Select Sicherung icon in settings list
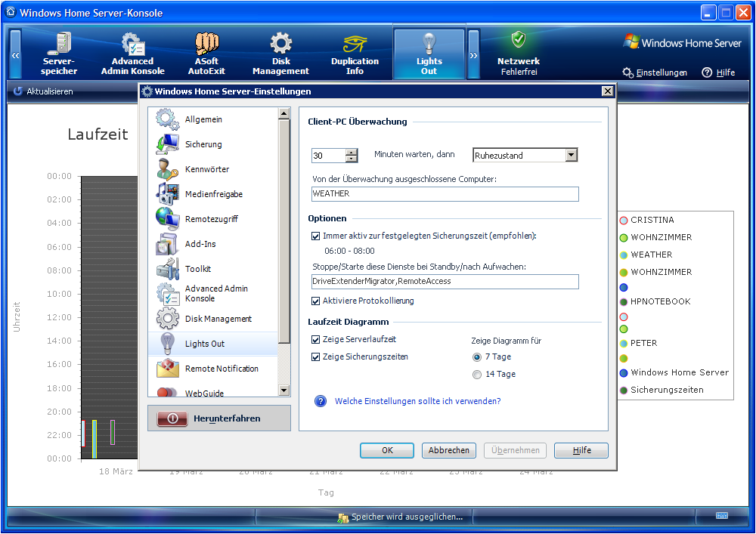 tap(167, 144)
